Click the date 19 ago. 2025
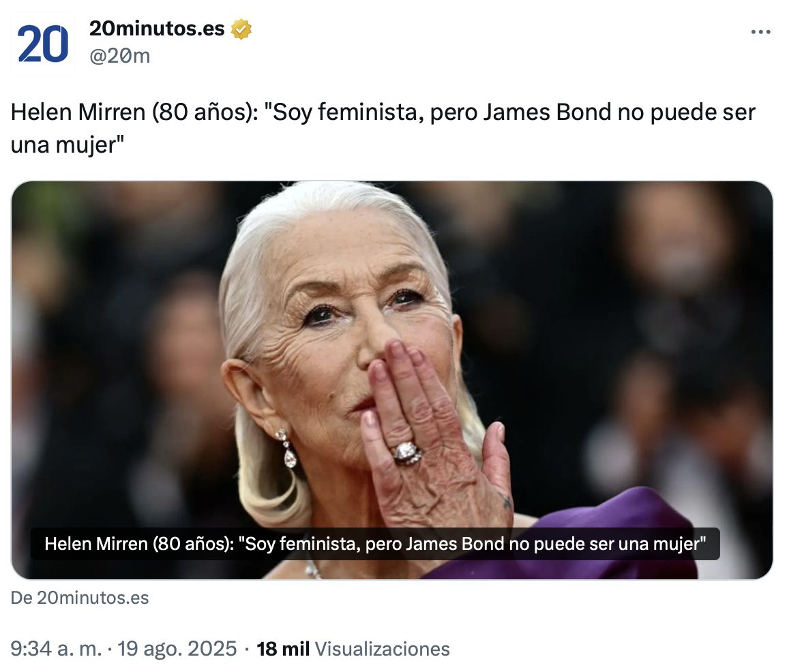Screen dimensions: 787x672 click(x=177, y=649)
